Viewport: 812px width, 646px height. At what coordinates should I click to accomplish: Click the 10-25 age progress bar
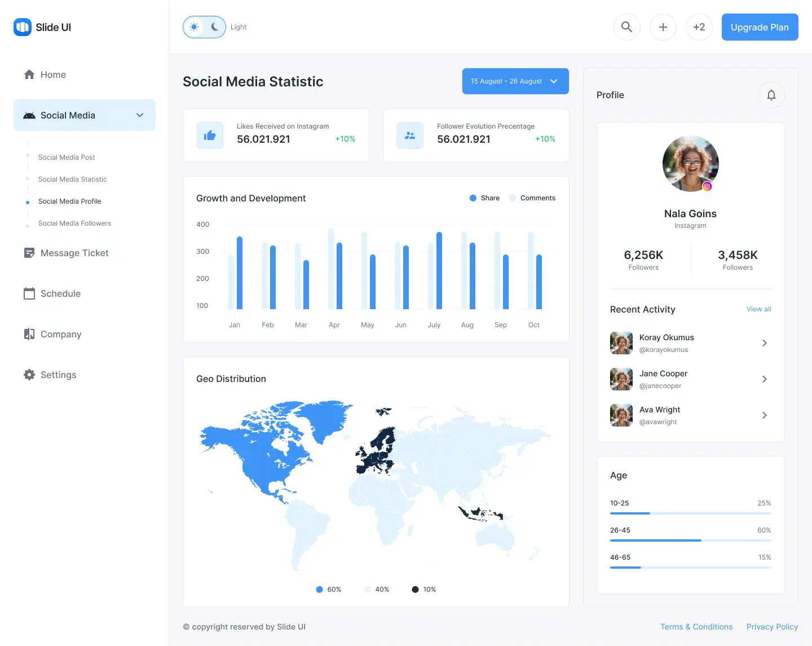pyautogui.click(x=691, y=513)
